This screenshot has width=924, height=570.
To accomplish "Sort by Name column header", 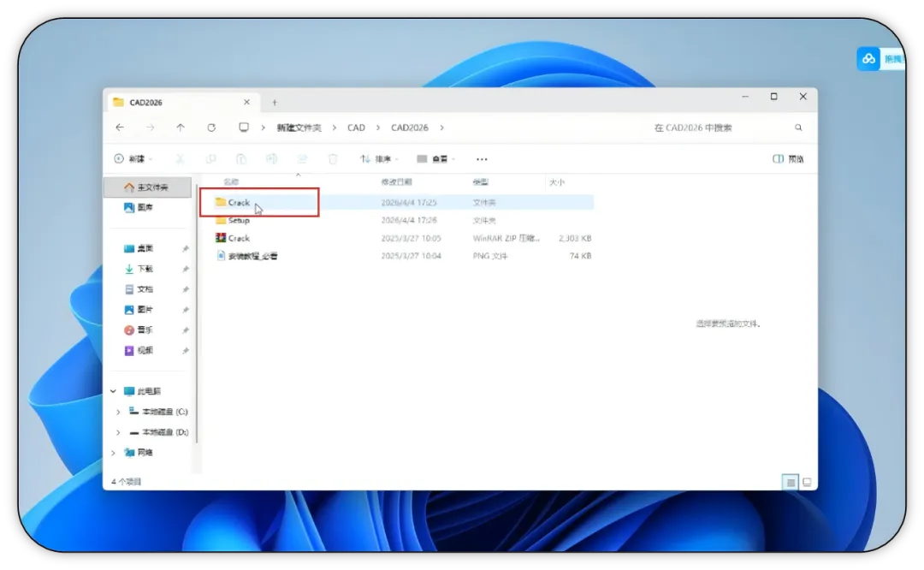I will pos(232,182).
